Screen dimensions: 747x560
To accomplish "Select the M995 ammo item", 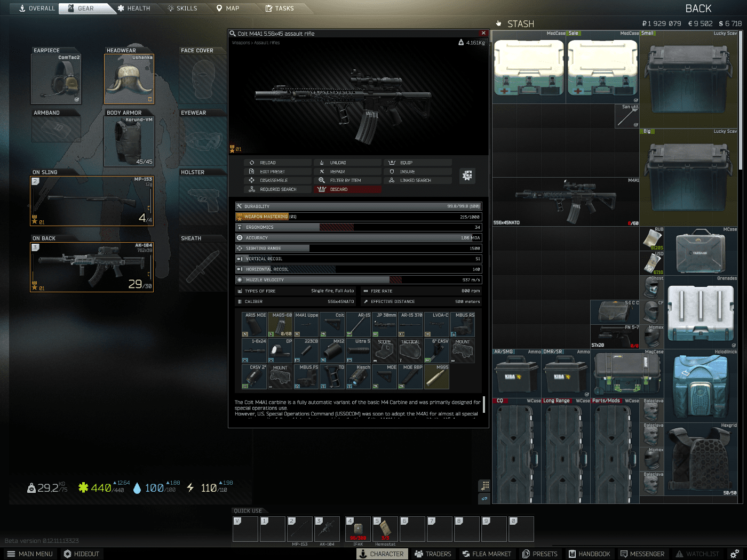I will tap(436, 377).
